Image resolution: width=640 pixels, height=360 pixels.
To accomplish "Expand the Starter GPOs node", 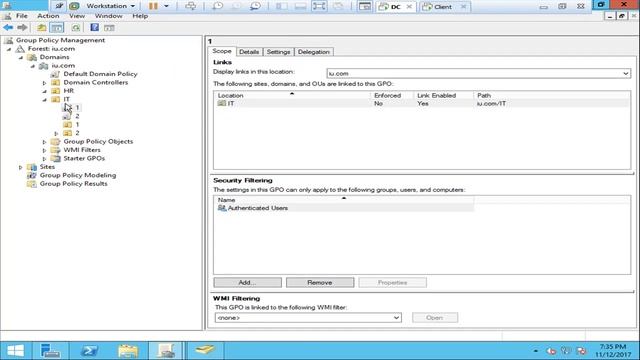I will pos(44,159).
